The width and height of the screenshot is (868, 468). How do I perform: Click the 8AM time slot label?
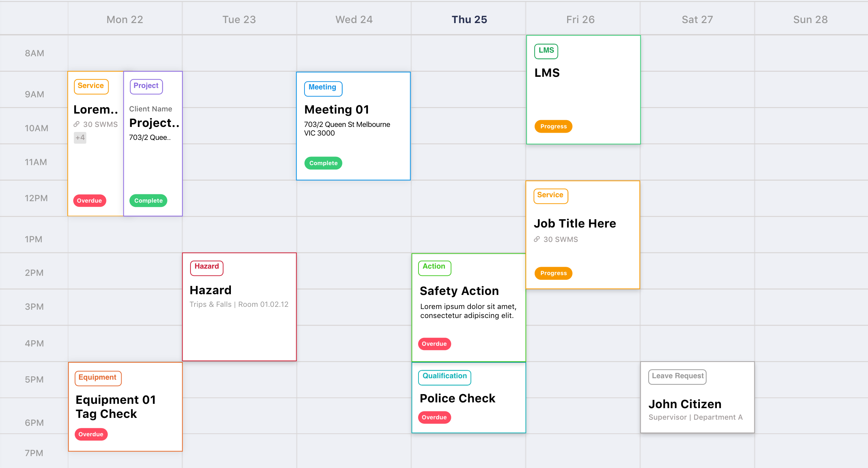pos(35,53)
